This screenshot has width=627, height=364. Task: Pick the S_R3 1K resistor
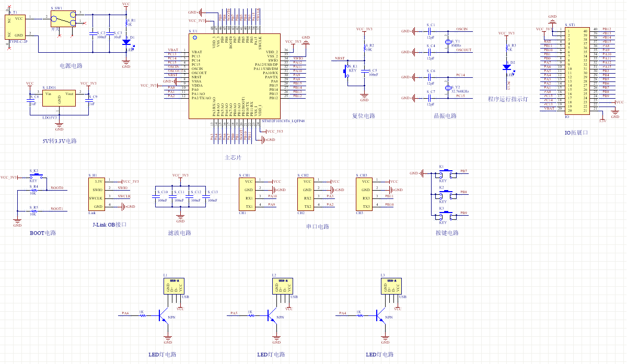pyautogui.click(x=506, y=48)
